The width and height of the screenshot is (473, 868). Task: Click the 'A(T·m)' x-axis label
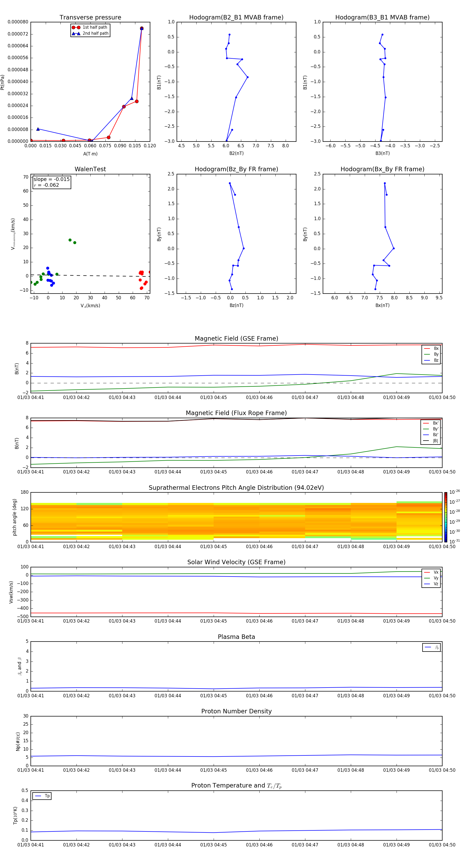point(90,154)
